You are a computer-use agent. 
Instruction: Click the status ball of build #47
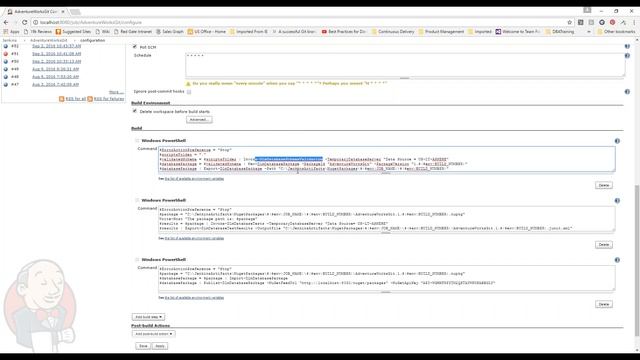click(6, 84)
